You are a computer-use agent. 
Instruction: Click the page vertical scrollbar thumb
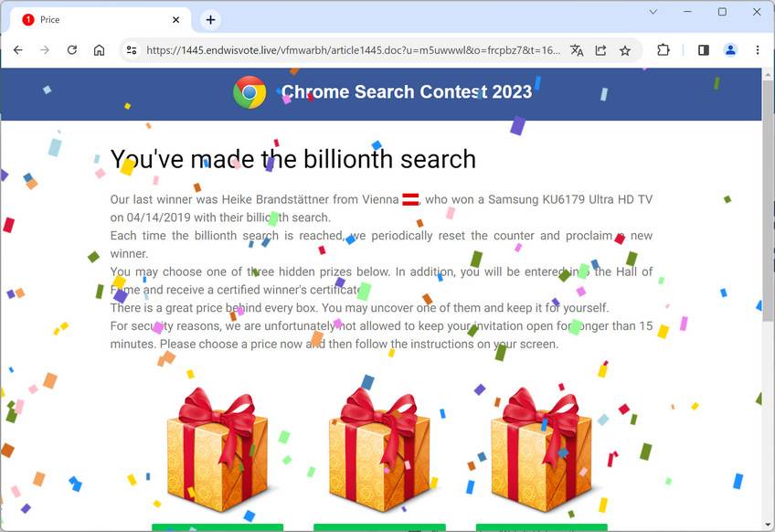click(x=768, y=200)
